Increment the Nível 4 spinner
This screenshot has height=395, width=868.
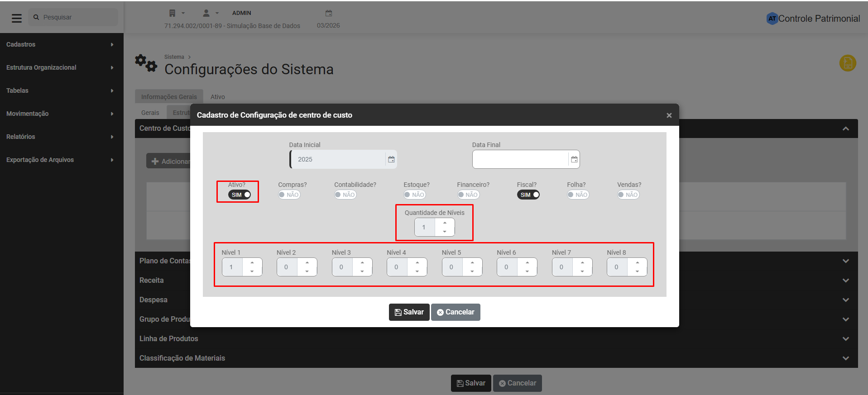417,262
